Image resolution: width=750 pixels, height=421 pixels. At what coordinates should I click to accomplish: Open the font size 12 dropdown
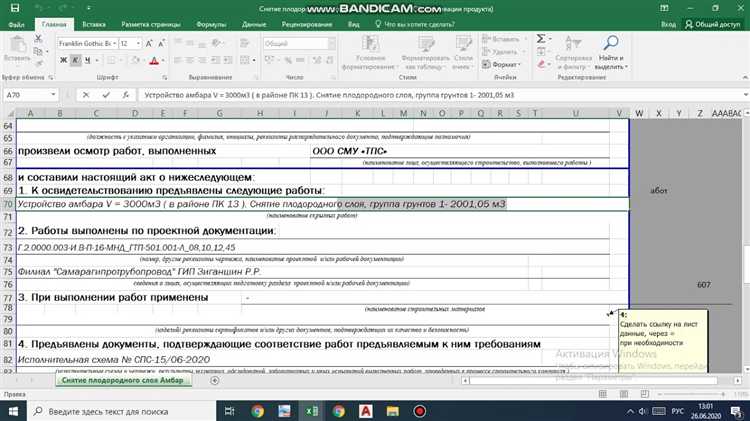pos(138,44)
